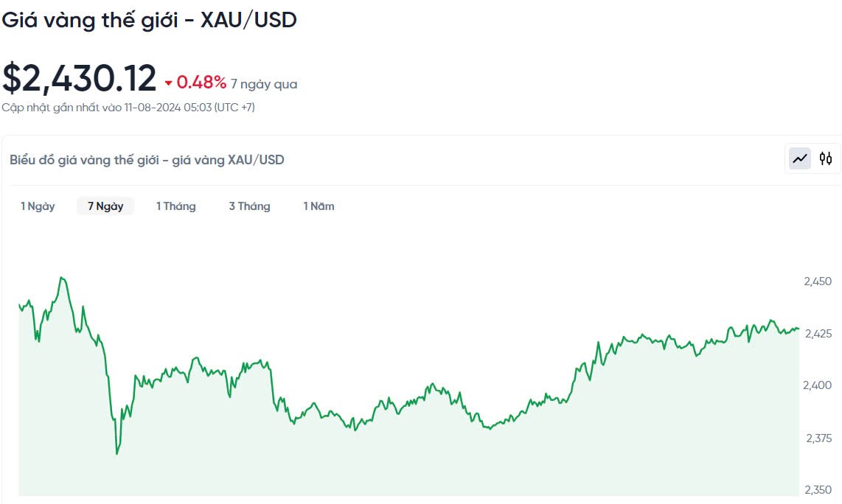Click the 7 ngày qua label

pos(264,84)
